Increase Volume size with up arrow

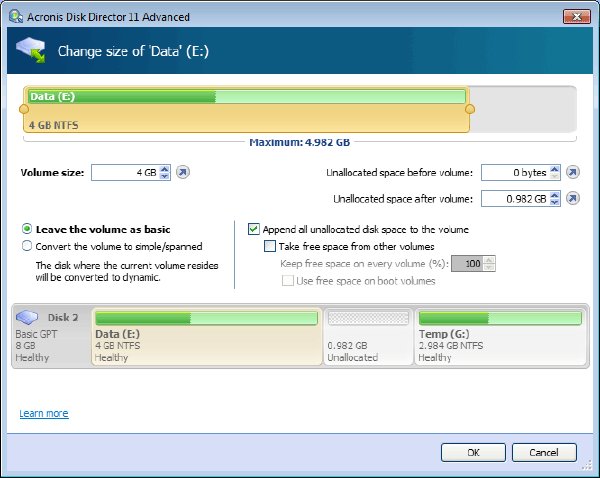pyautogui.click(x=165, y=169)
